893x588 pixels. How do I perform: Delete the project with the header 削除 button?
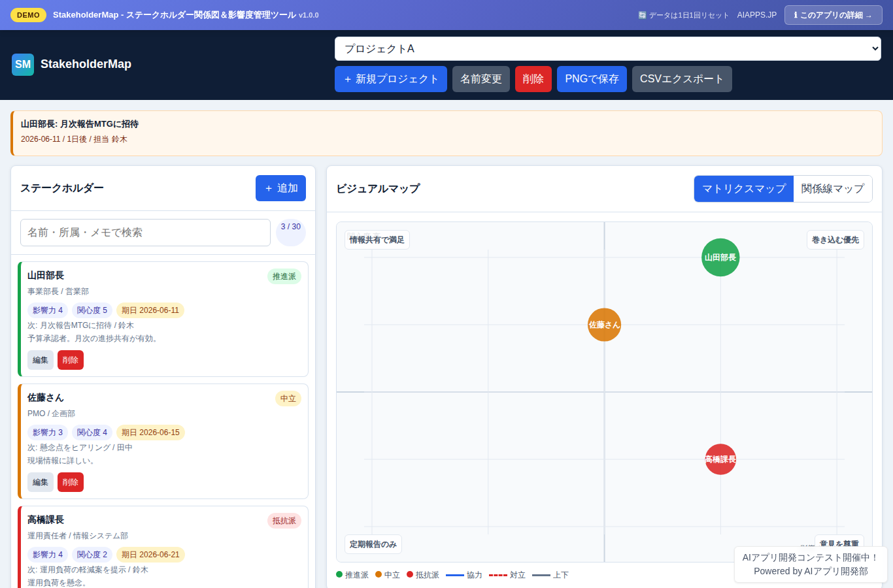pyautogui.click(x=533, y=79)
